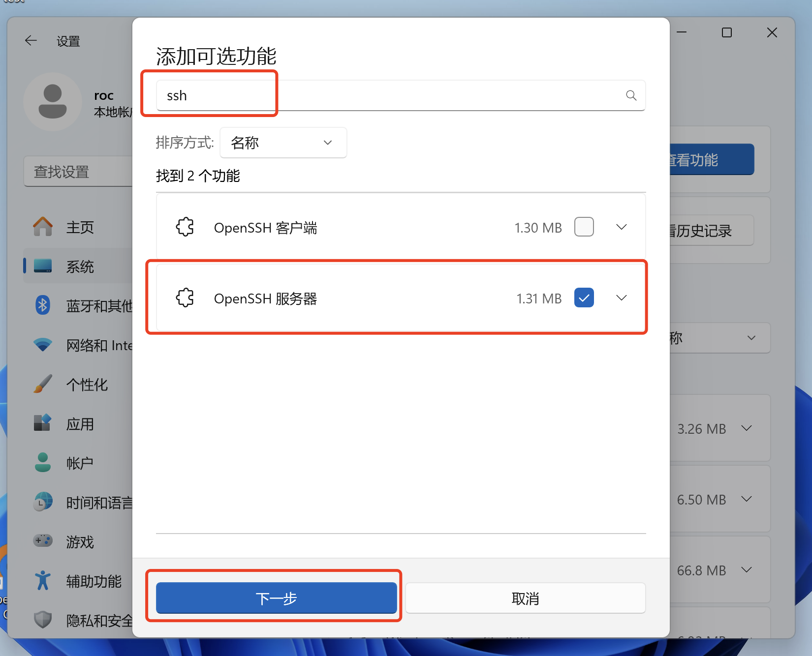Click the OpenSSH 服务器 label text
The height and width of the screenshot is (656, 812).
point(265,298)
